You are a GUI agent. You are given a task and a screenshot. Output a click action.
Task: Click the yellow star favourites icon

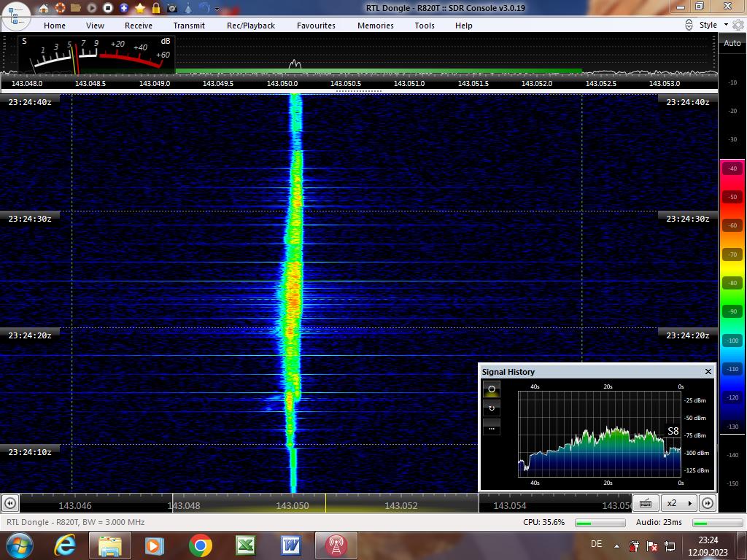140,7
